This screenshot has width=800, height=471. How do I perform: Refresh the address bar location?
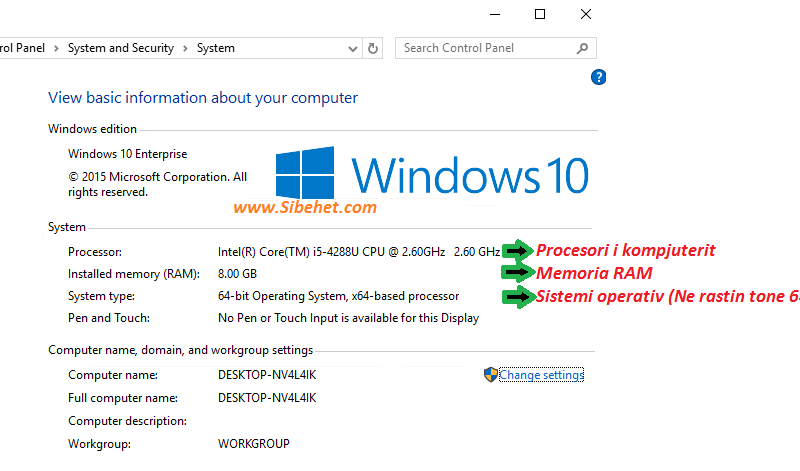pyautogui.click(x=373, y=48)
